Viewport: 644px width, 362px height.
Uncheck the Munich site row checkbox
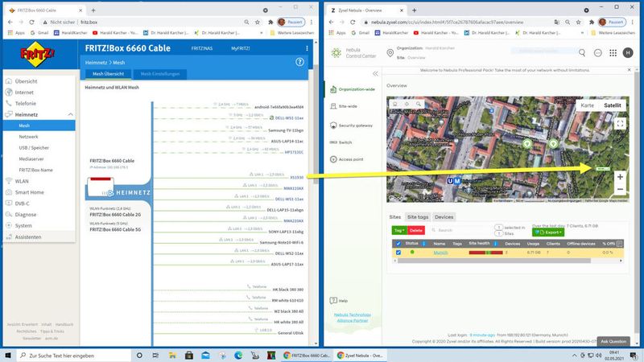[x=398, y=253]
